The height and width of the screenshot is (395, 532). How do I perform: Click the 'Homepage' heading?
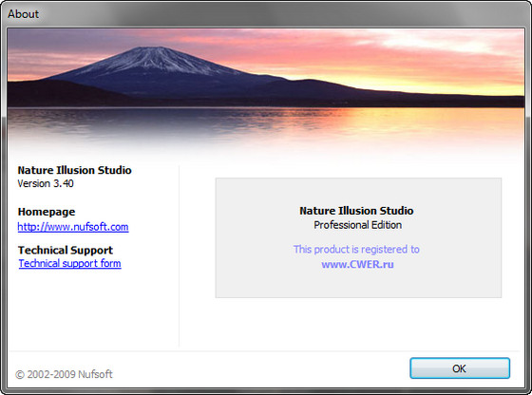[x=47, y=212]
